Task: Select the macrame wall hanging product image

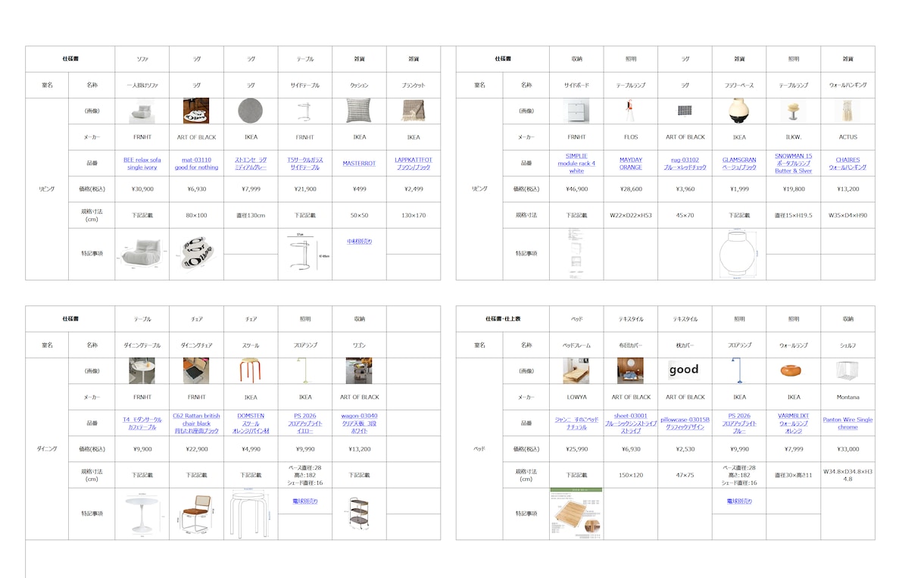Action: (848, 111)
